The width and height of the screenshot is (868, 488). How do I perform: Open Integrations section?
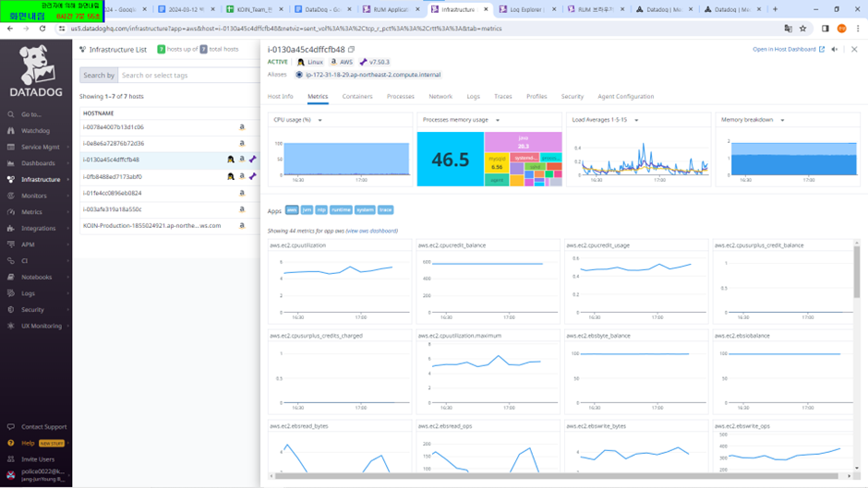38,229
